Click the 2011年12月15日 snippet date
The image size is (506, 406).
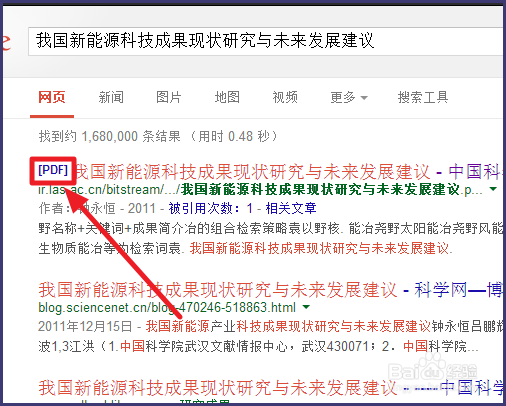85,326
